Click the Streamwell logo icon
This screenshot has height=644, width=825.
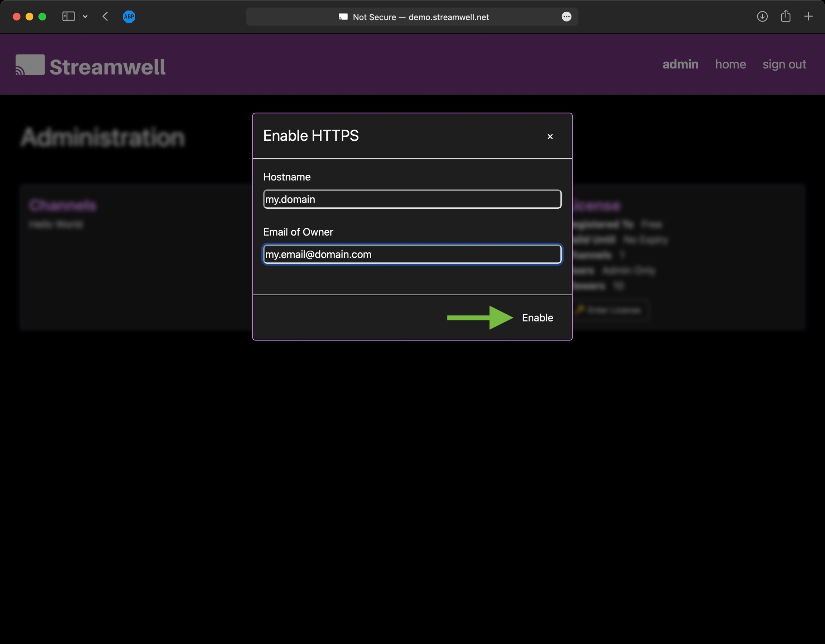[30, 64]
